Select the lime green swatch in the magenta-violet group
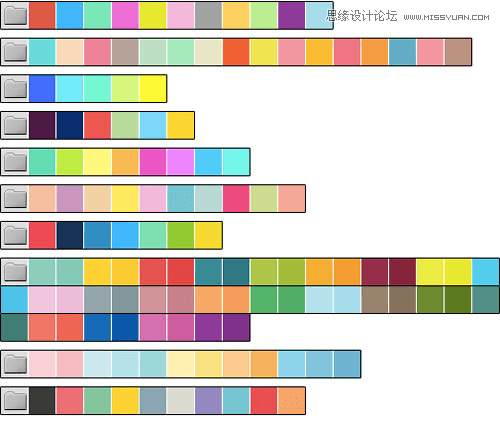Screen dimensions: 500x423 [70, 162]
